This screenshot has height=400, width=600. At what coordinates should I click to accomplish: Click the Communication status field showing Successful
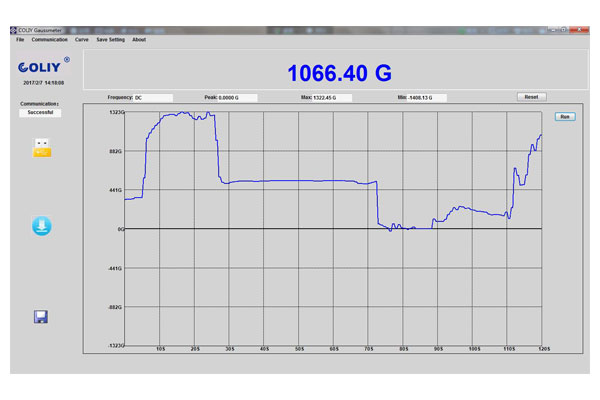39,113
